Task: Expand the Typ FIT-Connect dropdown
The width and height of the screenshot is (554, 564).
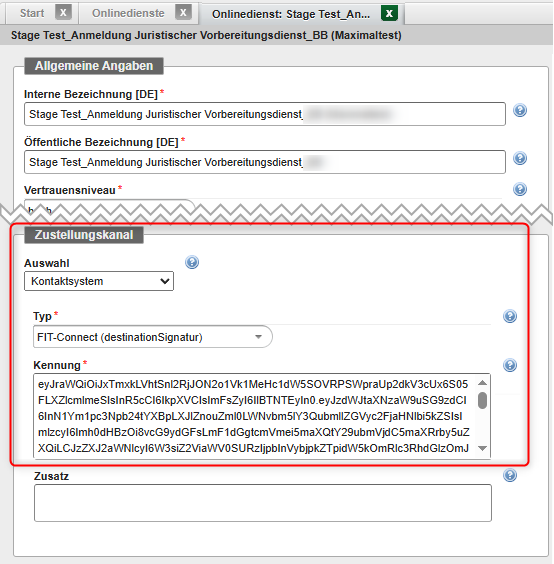Action: [153, 337]
